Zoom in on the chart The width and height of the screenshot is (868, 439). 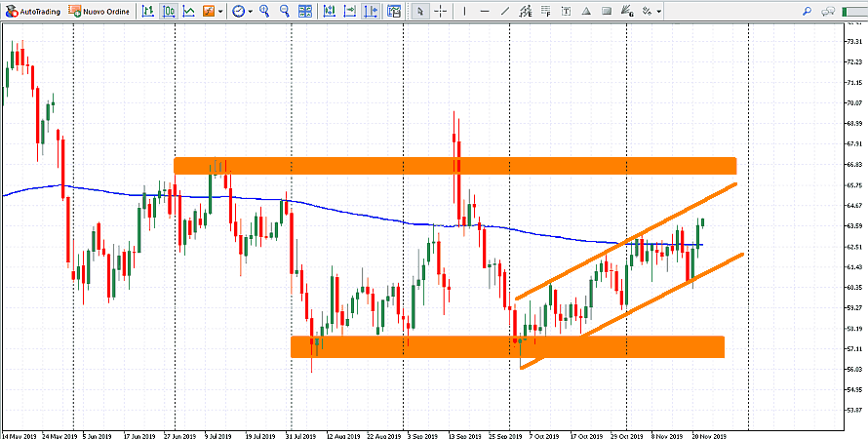click(264, 11)
